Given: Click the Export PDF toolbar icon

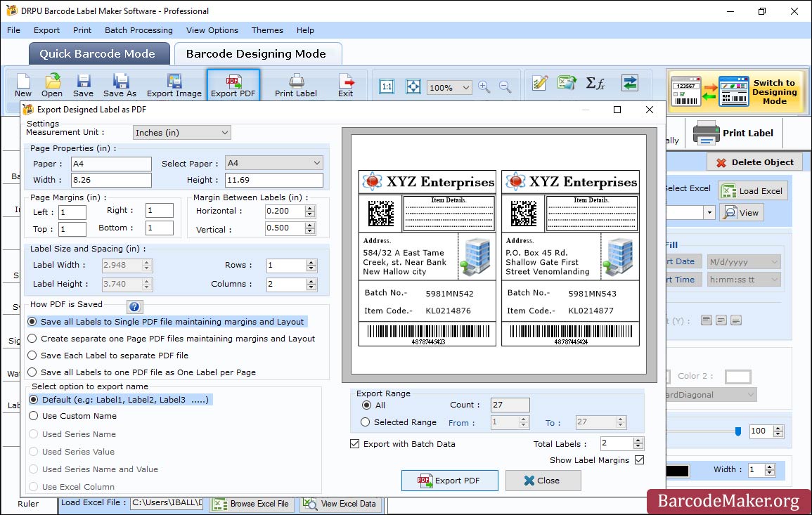Looking at the screenshot, I should coord(233,85).
